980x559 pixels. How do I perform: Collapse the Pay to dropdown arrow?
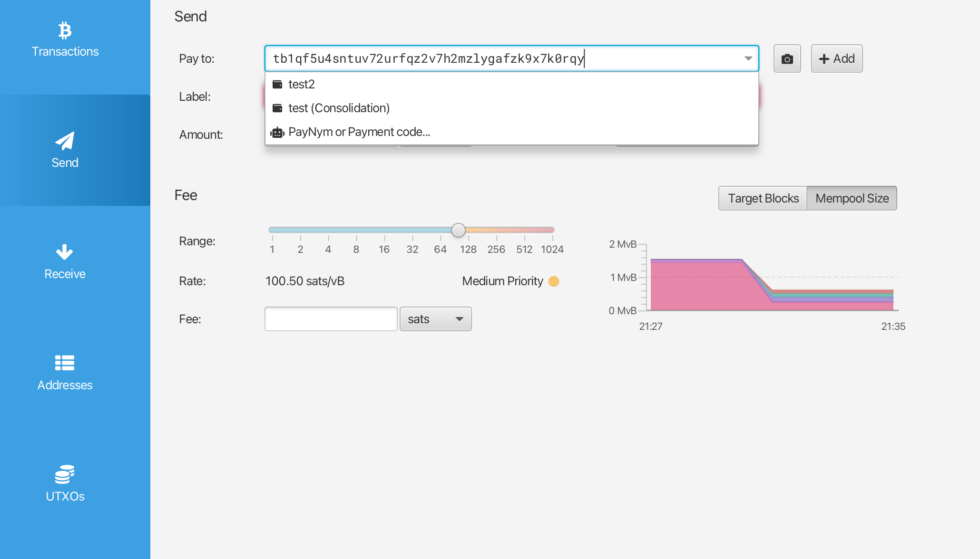click(x=748, y=59)
